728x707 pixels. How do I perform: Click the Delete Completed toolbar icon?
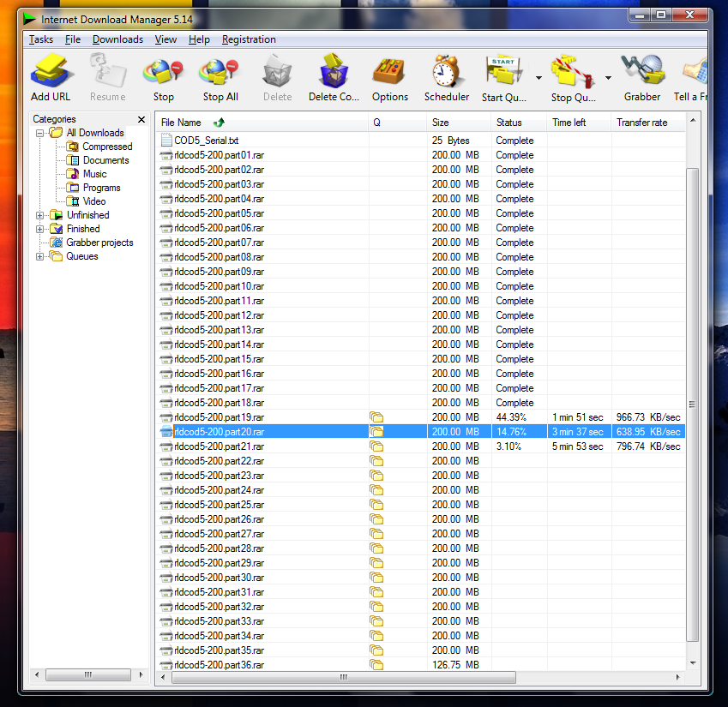334,70
